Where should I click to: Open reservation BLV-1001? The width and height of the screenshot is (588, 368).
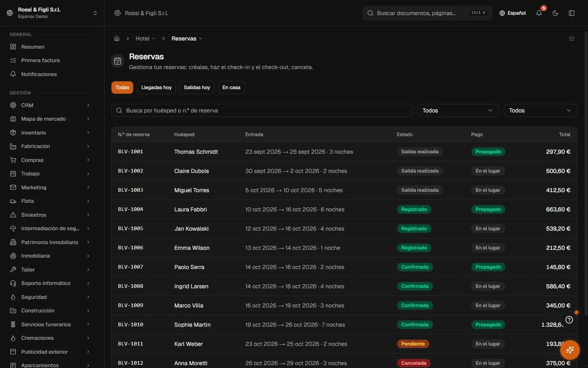131,152
